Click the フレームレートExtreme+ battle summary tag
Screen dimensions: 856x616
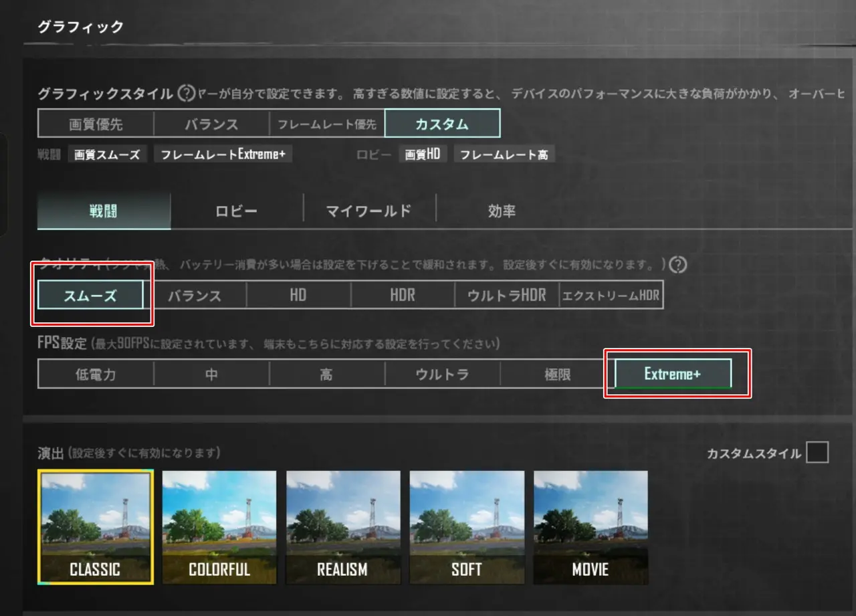223,155
